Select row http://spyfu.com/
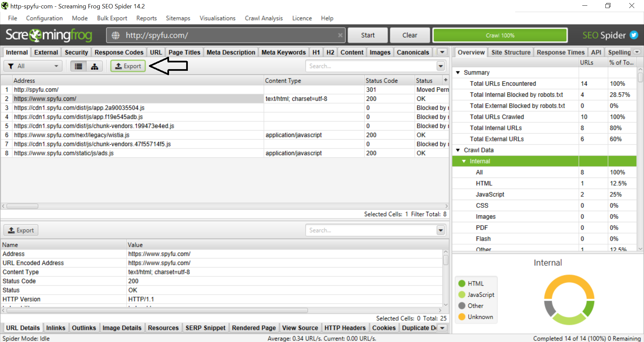Viewport: 644px width, 342px height. pos(225,90)
